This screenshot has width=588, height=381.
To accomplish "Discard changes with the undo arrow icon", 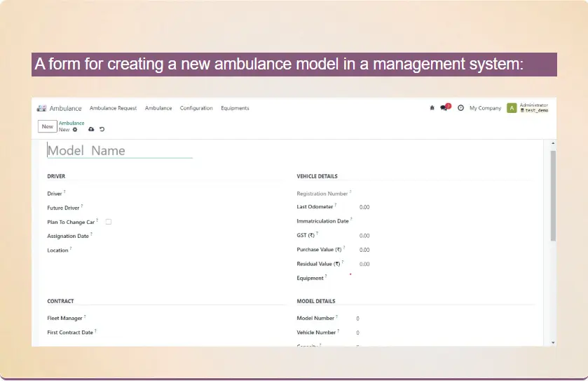I will [x=102, y=130].
